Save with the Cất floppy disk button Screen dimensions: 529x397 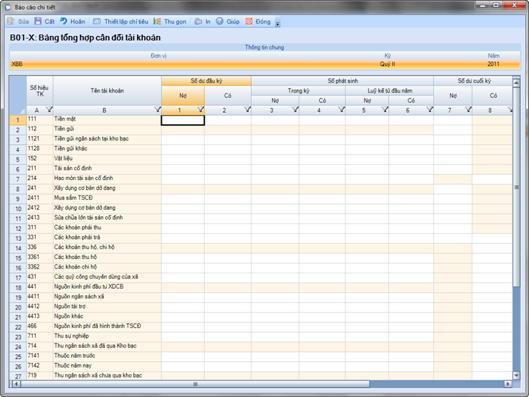pyautogui.click(x=44, y=22)
